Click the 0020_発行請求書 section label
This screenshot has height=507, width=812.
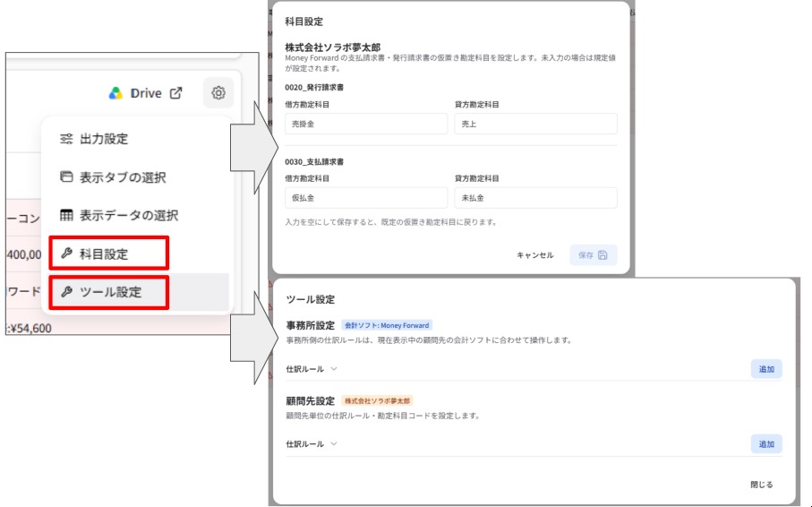pos(314,87)
